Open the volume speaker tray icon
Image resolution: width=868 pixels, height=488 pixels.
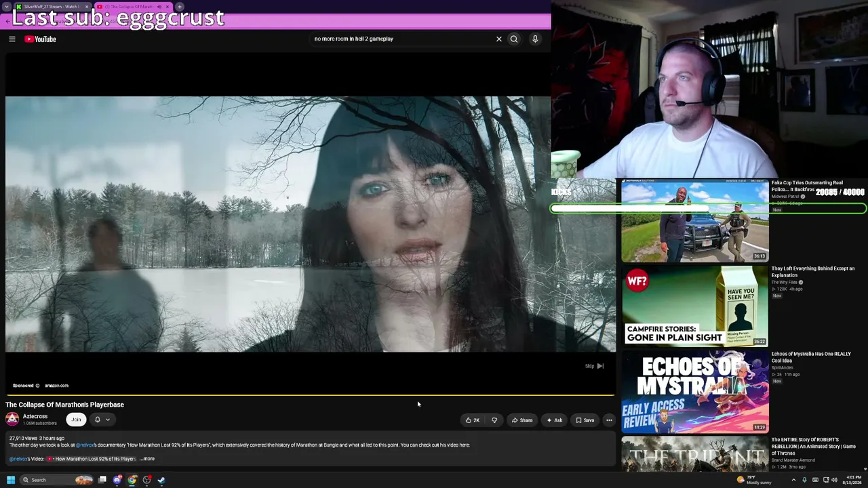click(834, 480)
